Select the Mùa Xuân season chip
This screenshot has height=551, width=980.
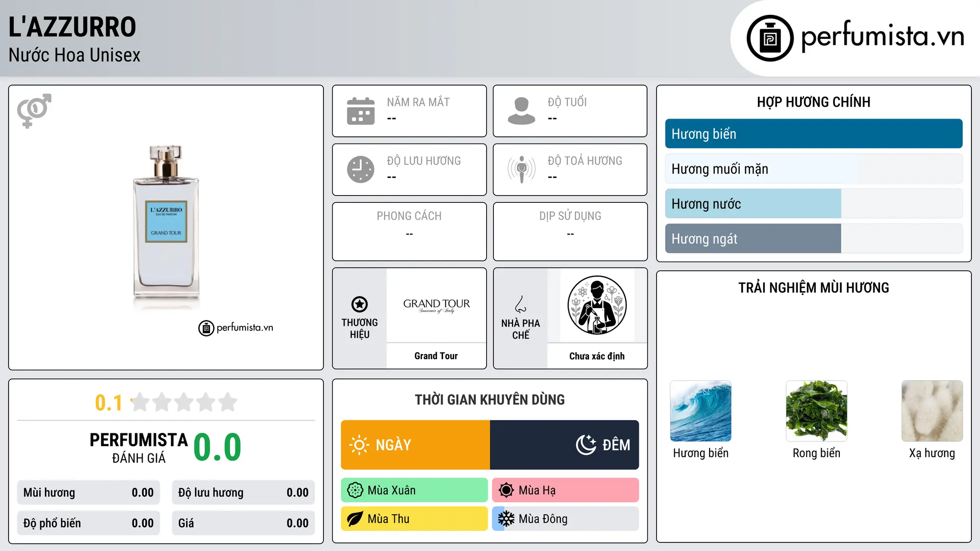click(414, 490)
